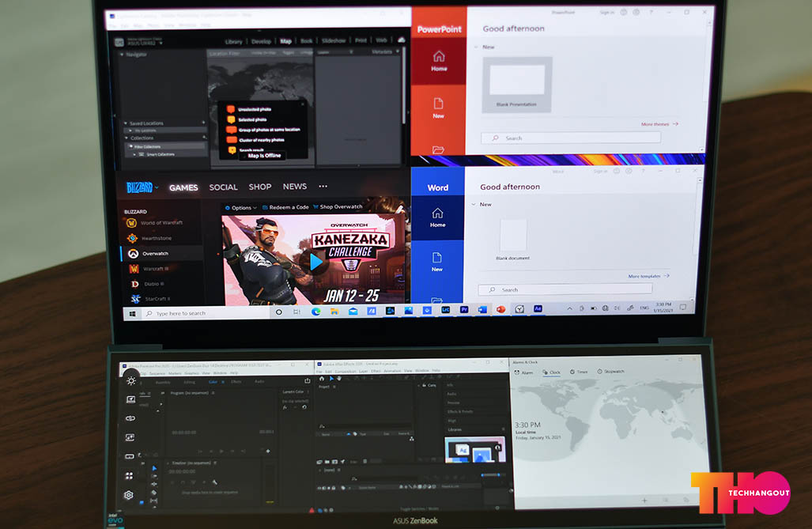Click the ScreenPad app navigator grid icon
812x529 pixels.
129,475
